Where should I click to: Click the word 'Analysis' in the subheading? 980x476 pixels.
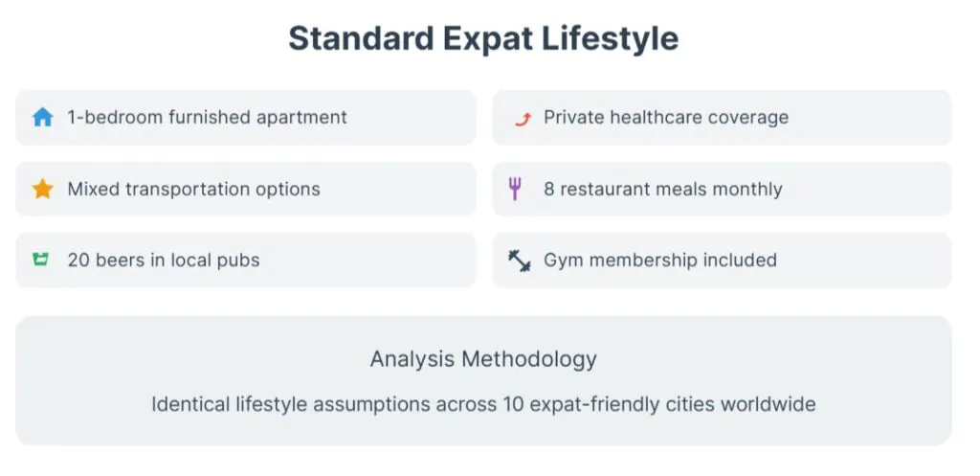412,359
